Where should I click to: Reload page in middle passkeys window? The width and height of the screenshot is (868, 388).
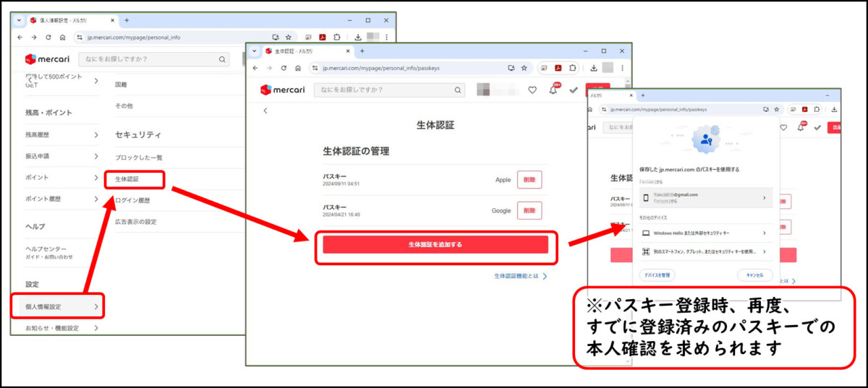[x=283, y=68]
